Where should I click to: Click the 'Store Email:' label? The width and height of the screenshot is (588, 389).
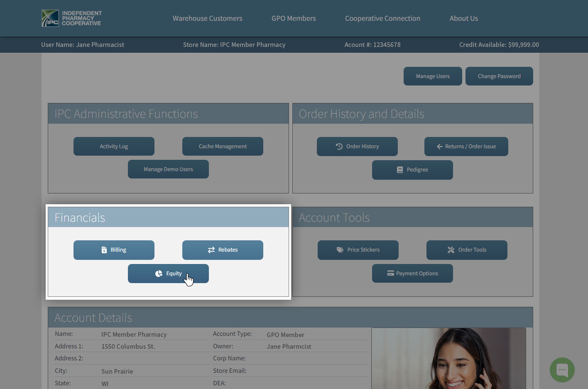click(230, 371)
